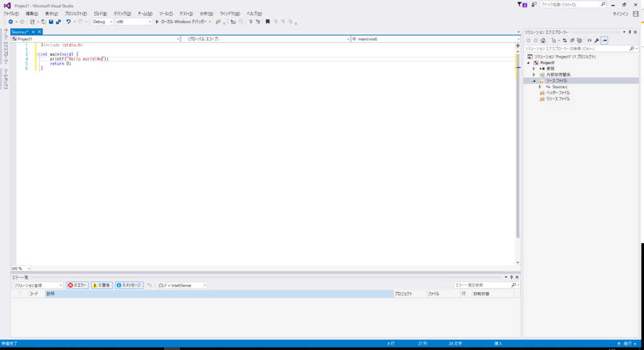Image resolution: width=644 pixels, height=350 pixels.
Task: Open the Project1 navigation combo box
Action: tap(96, 39)
